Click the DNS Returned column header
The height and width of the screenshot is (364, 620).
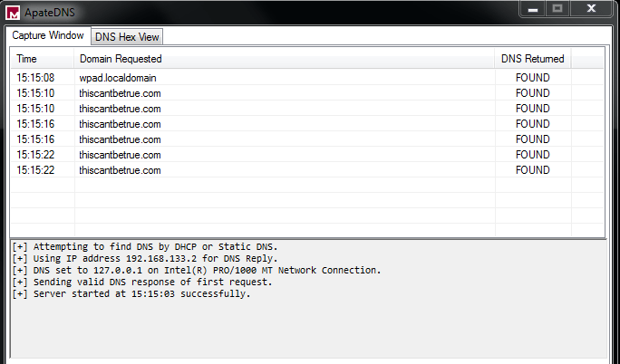pos(532,59)
